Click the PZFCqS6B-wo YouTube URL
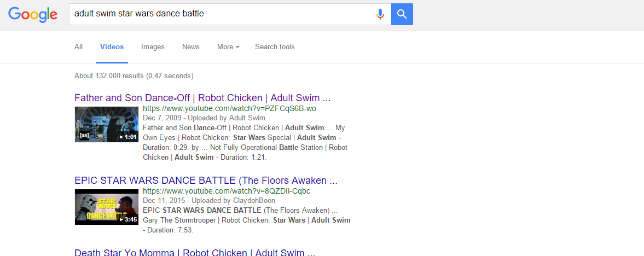The image size is (644, 256). (x=229, y=109)
